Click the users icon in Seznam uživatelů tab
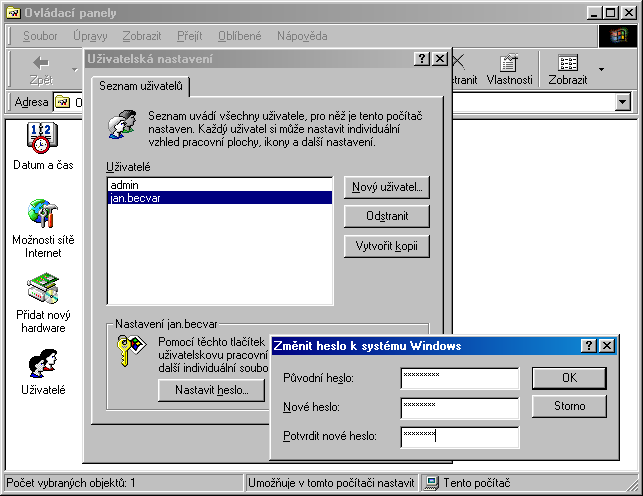The image size is (643, 496). [122, 124]
